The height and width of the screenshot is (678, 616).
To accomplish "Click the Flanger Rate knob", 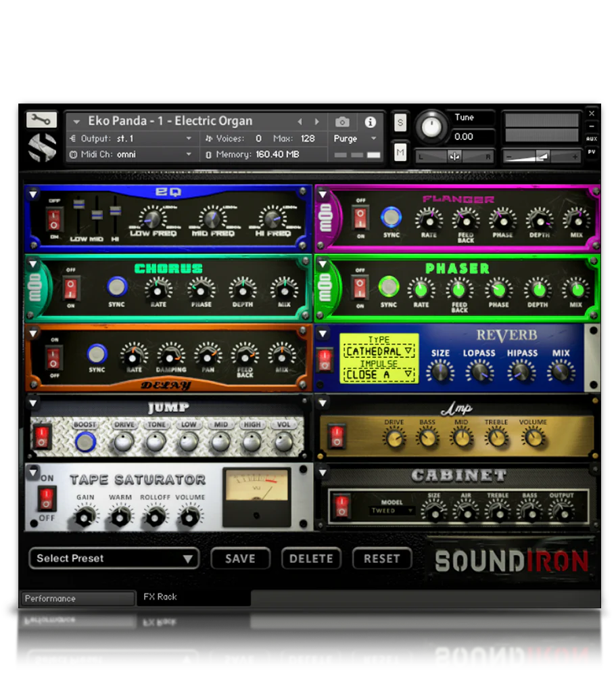I will coord(429,220).
